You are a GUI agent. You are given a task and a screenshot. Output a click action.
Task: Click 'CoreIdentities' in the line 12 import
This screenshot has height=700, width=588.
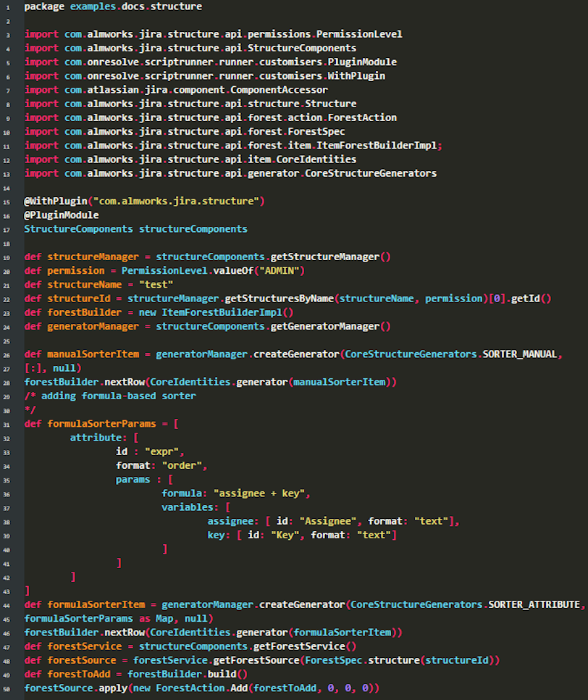(x=316, y=159)
